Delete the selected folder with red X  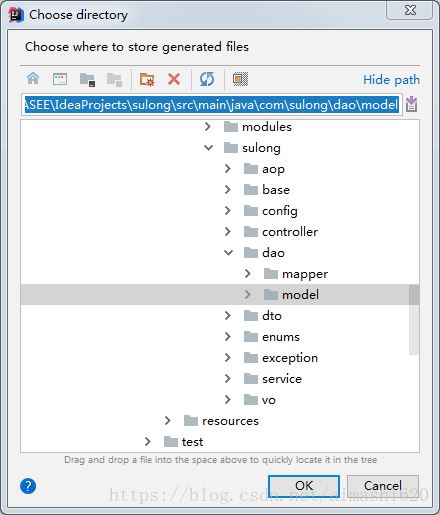[x=174, y=79]
